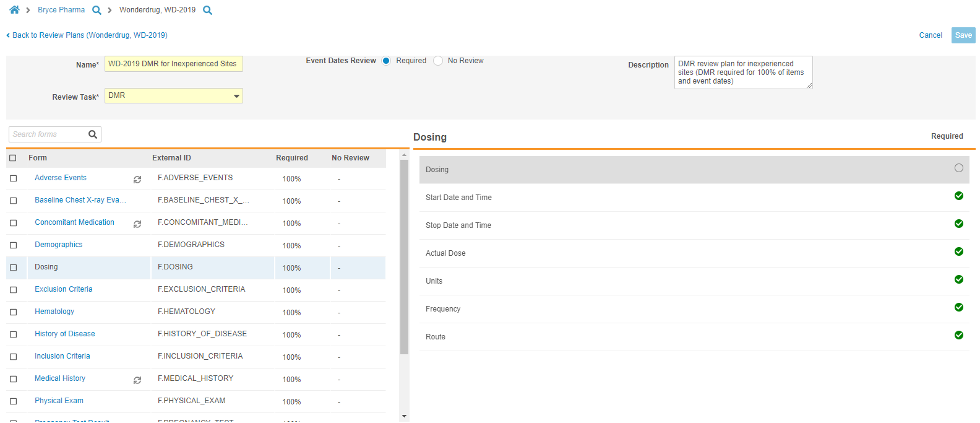The height and width of the screenshot is (423, 980).
Task: Toggle green check for Start Date and Time
Action: click(x=958, y=196)
